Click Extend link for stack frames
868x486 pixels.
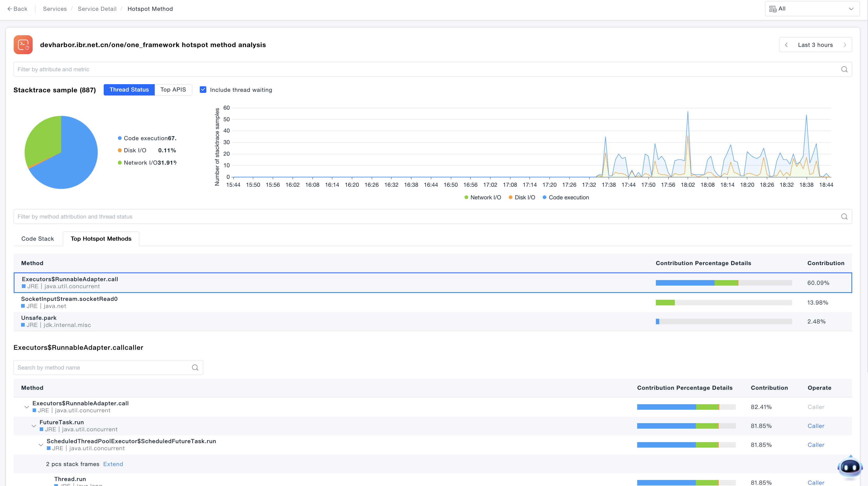(113, 464)
